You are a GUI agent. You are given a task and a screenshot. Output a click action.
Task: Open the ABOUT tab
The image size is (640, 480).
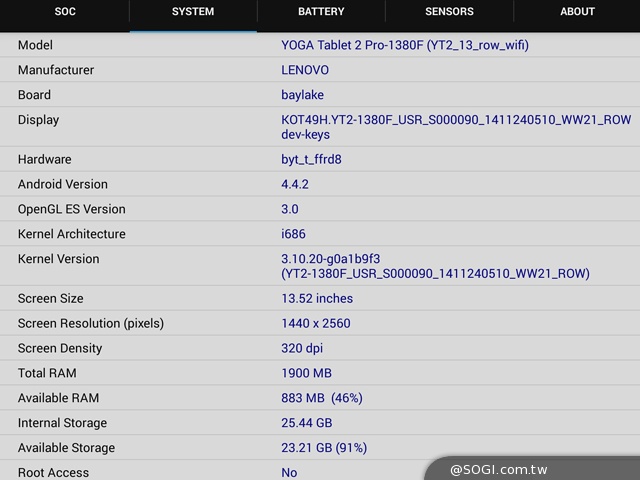pos(577,12)
